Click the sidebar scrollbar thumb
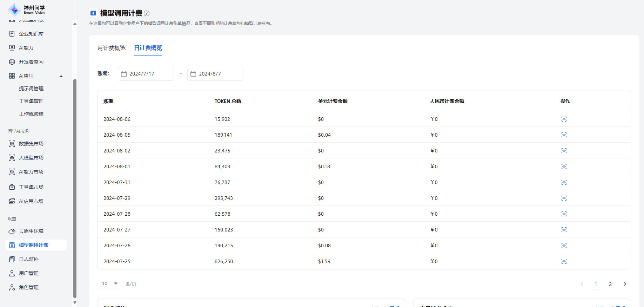This screenshot has width=644, height=307. (x=75, y=188)
